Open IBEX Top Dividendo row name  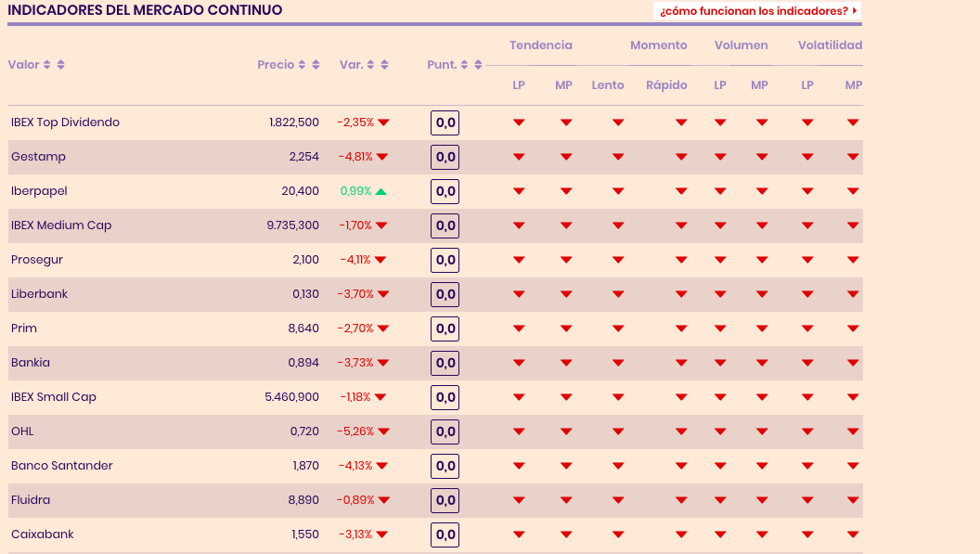point(65,122)
